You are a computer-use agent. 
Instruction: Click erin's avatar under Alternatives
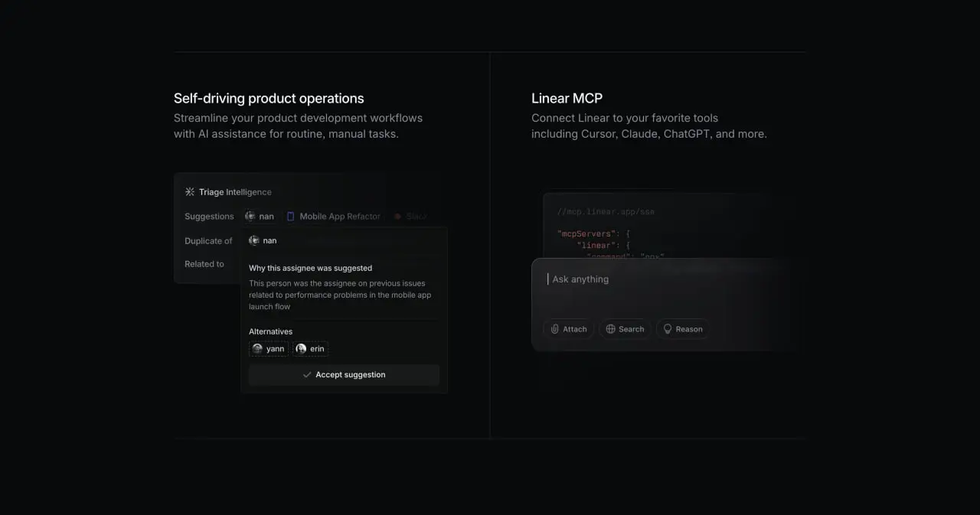point(301,349)
